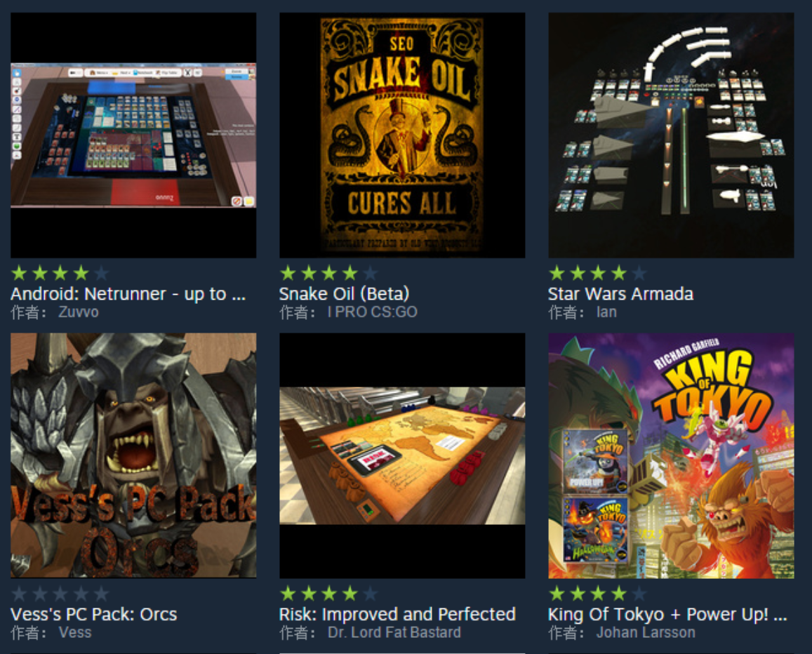This screenshot has width=812, height=654.
Task: Open the King of Tokyo cover thumbnail
Action: click(671, 455)
